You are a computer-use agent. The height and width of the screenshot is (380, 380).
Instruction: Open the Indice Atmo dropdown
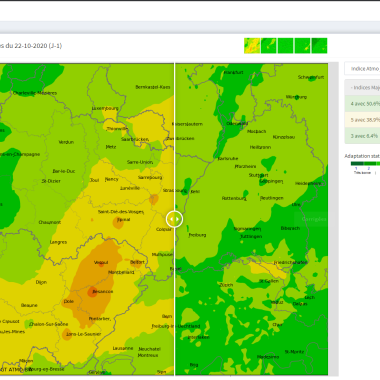(x=362, y=68)
